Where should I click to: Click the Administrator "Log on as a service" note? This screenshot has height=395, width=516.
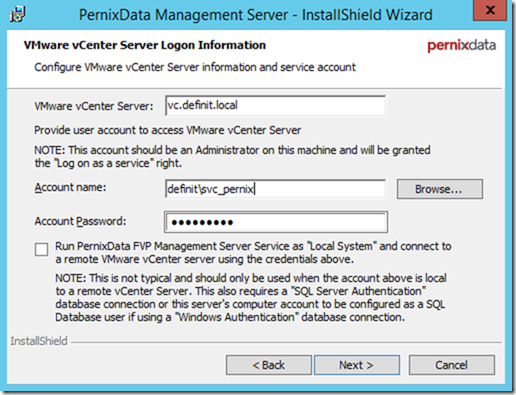(232, 157)
